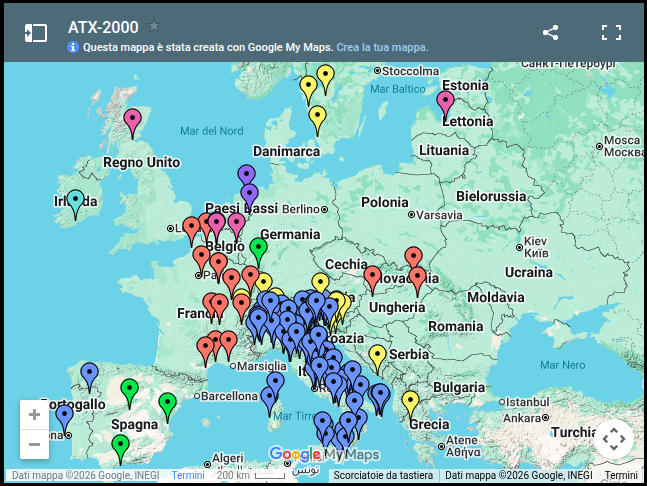The image size is (647, 486).
Task: Open the map camera move control
Action: (614, 439)
